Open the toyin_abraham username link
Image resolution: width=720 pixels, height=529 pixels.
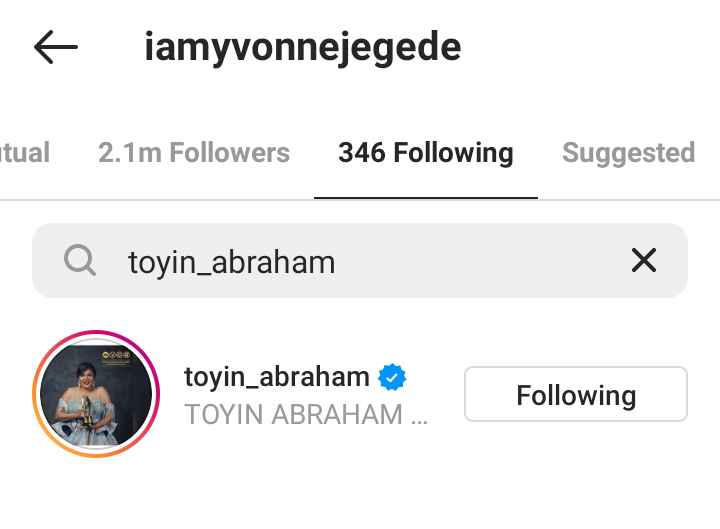coord(277,377)
